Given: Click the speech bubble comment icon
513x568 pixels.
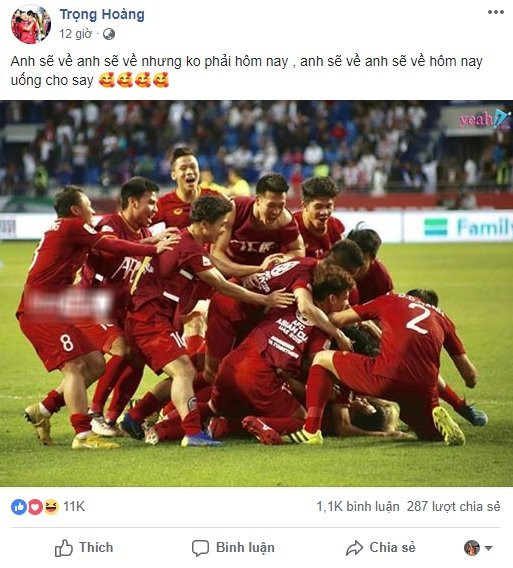Looking at the screenshot, I should [200, 548].
